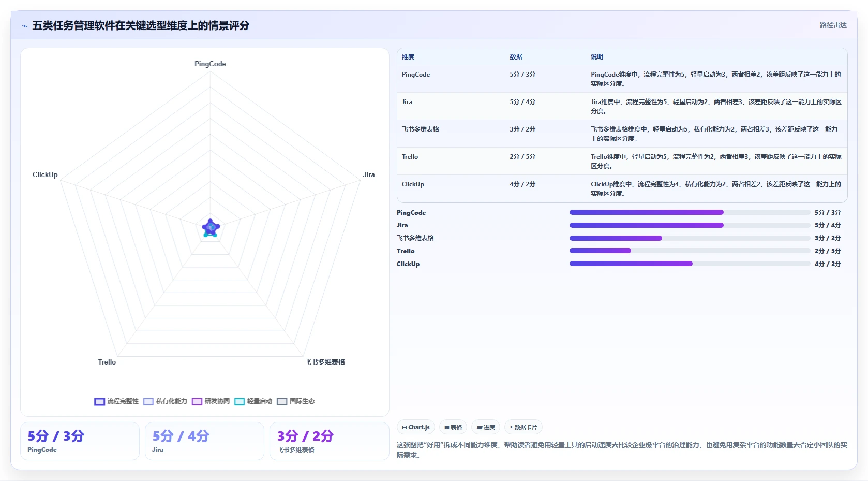This screenshot has width=868, height=481.
Task: Click the 维度 column header
Action: (408, 57)
